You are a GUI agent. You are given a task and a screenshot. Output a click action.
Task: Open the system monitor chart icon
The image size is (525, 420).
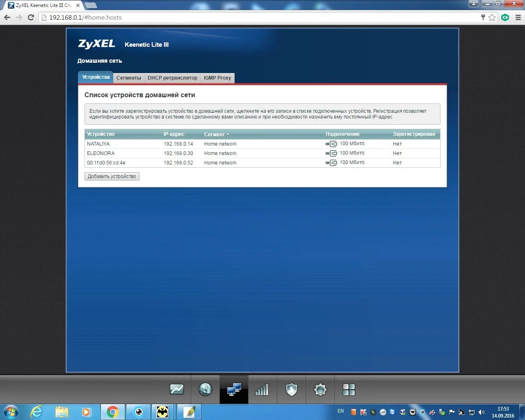coord(177,389)
